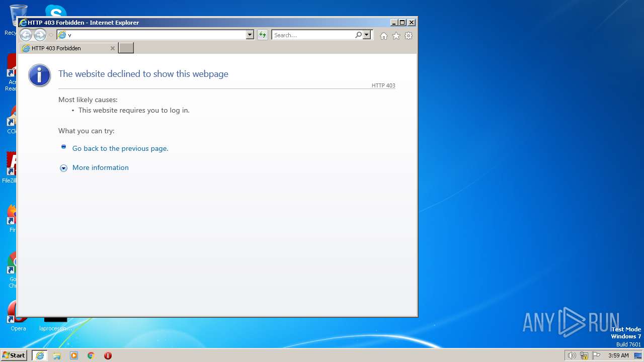Click the browser Back arrow button
Viewport: 644px width, 362px height.
pyautogui.click(x=26, y=35)
